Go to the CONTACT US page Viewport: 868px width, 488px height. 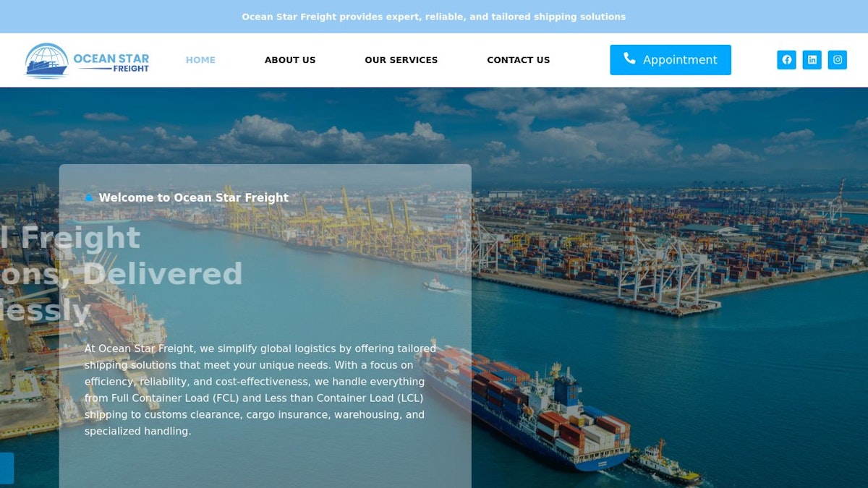pyautogui.click(x=519, y=60)
